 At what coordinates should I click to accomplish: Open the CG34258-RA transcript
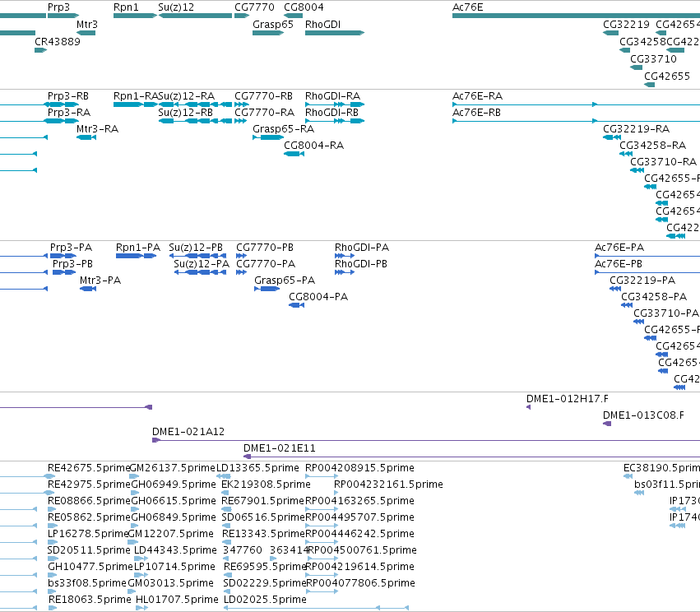[626, 154]
